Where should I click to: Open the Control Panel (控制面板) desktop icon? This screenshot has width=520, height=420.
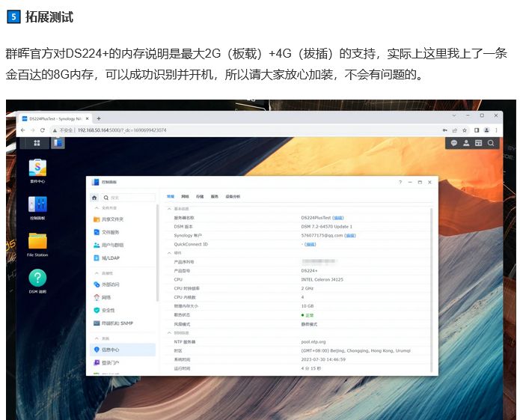[37, 208]
